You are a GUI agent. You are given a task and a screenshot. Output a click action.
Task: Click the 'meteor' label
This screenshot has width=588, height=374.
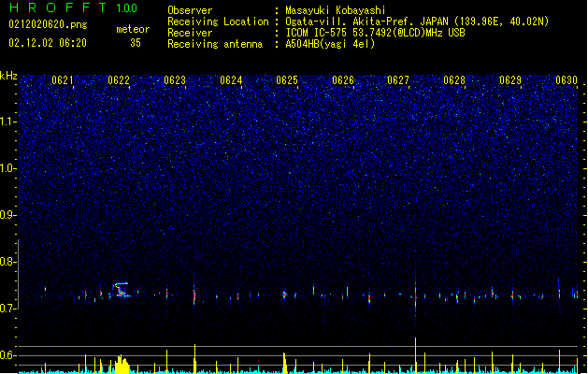[133, 29]
